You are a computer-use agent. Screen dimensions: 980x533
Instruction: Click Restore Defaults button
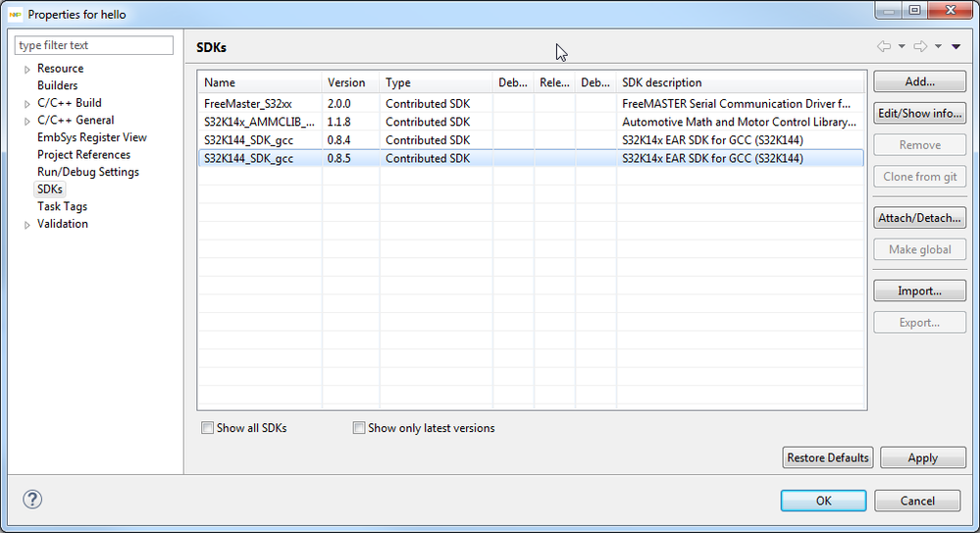(828, 458)
